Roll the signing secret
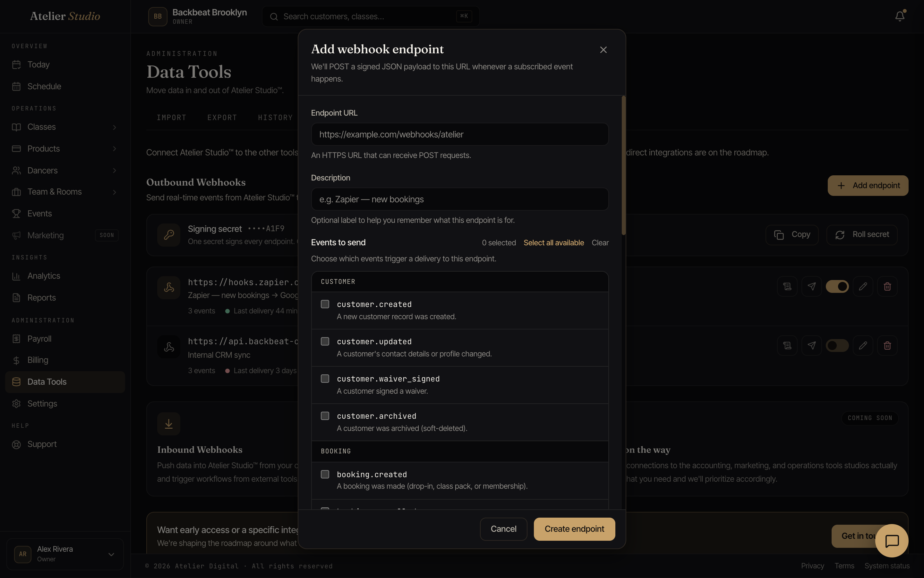This screenshot has height=578, width=924. 862,235
